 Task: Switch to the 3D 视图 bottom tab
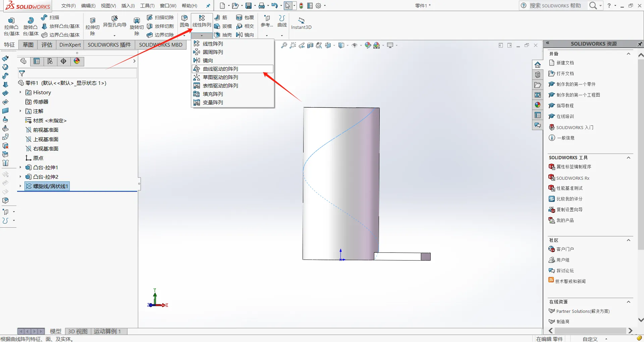pyautogui.click(x=78, y=331)
